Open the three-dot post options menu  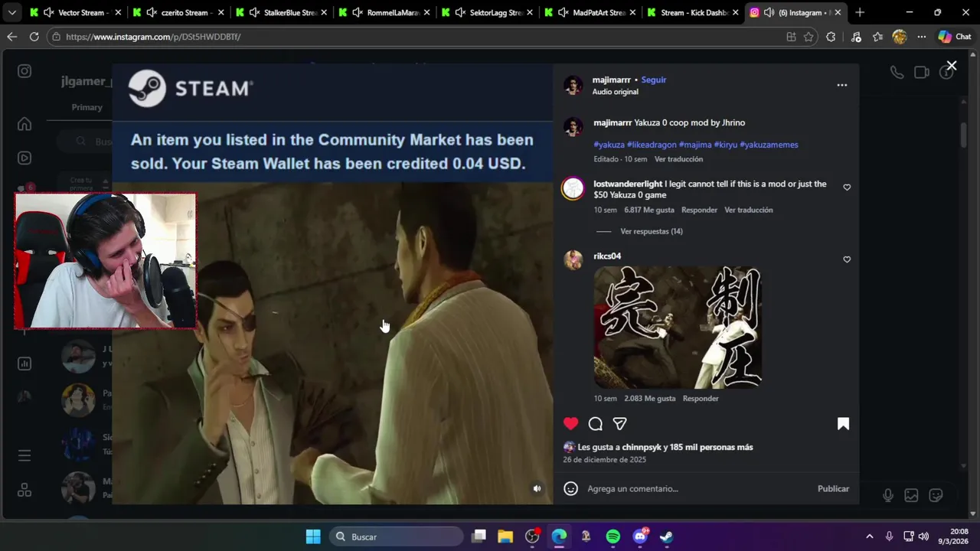tap(842, 85)
